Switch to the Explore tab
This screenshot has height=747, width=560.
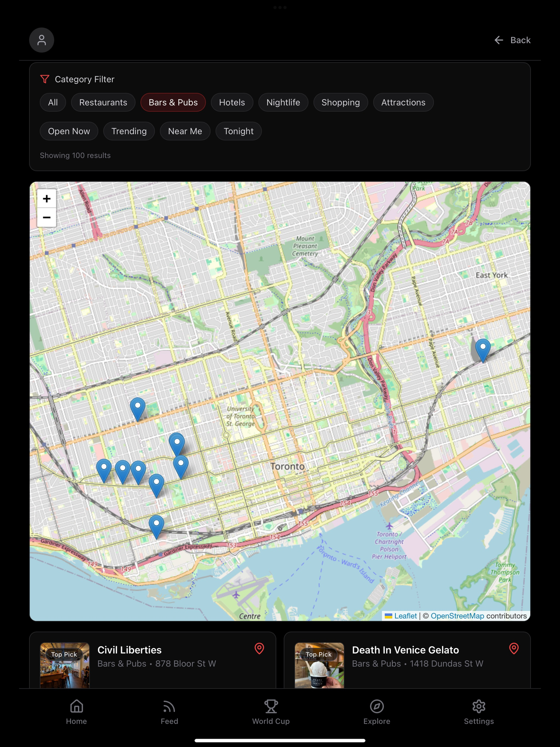tap(377, 712)
